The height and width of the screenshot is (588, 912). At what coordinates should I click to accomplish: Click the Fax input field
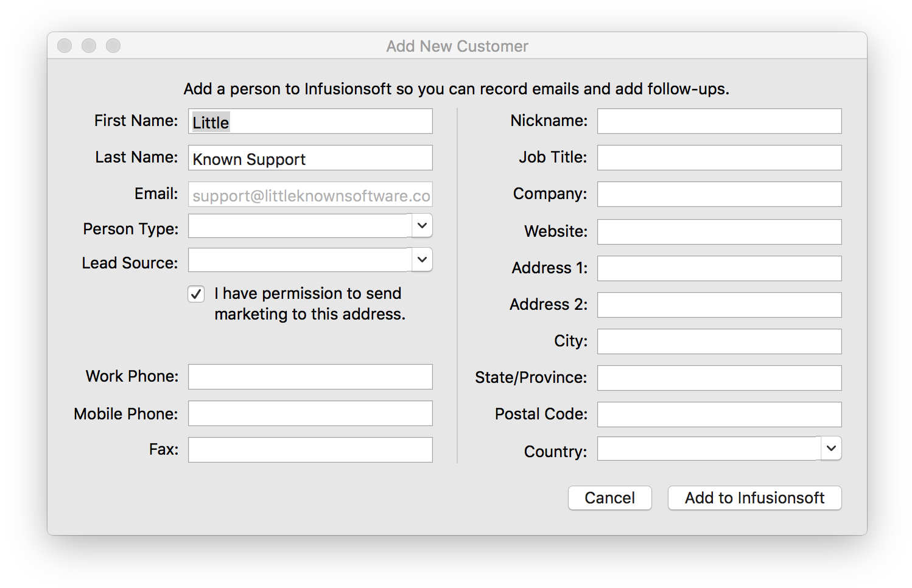pos(310,450)
